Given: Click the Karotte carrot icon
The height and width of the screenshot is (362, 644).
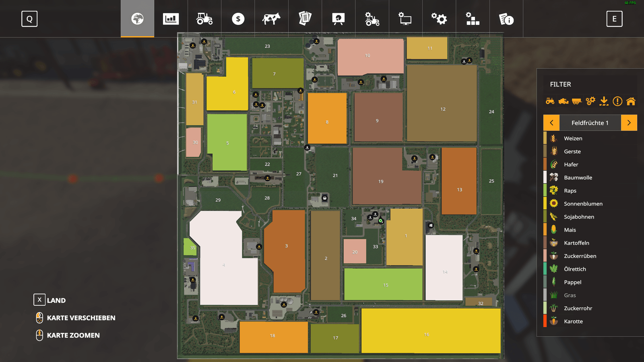Looking at the screenshot, I should coord(554,321).
